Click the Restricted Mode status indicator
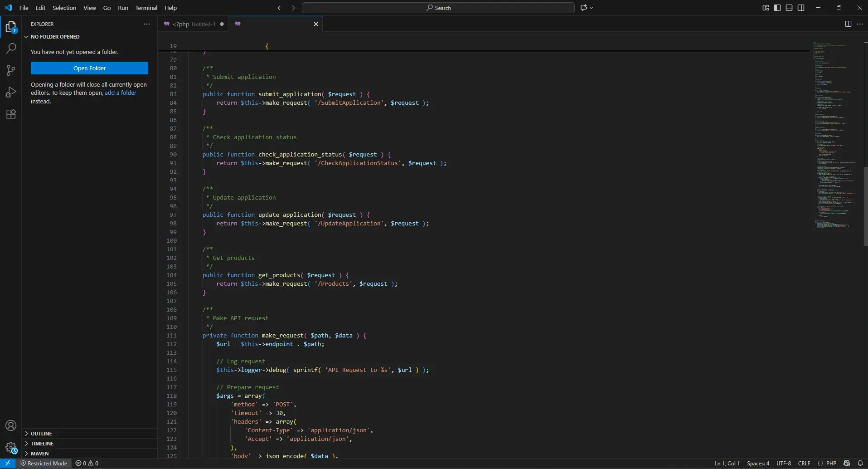Screen dimensions: 868x469 pyautogui.click(x=44, y=463)
